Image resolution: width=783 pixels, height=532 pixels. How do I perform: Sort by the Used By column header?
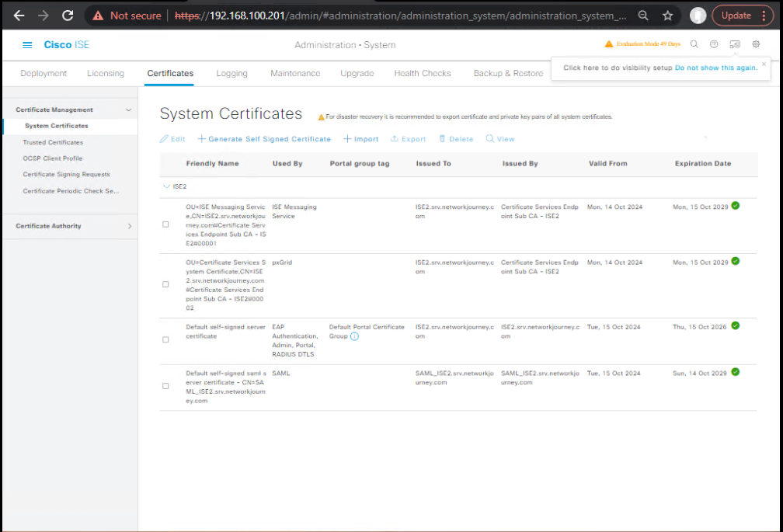click(287, 163)
